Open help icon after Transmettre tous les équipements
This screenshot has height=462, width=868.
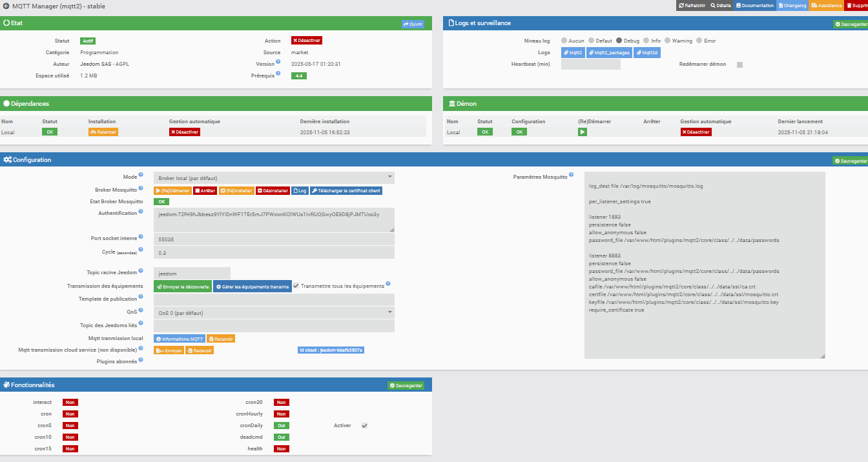coord(389,284)
